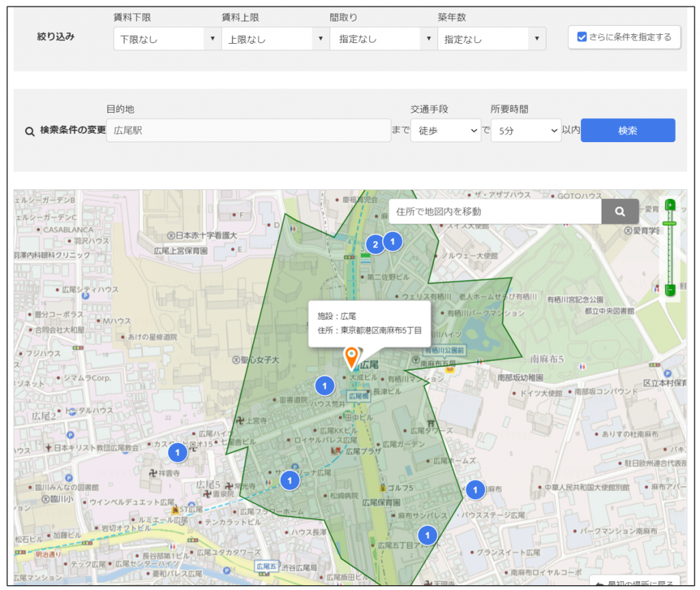Select the blue cluster marker numbered 2

[375, 244]
